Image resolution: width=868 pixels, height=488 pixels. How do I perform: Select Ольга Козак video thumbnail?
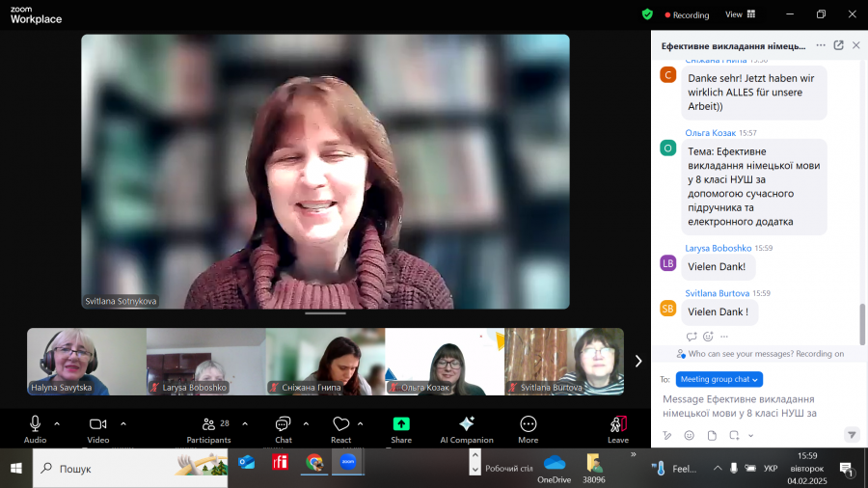coord(445,362)
